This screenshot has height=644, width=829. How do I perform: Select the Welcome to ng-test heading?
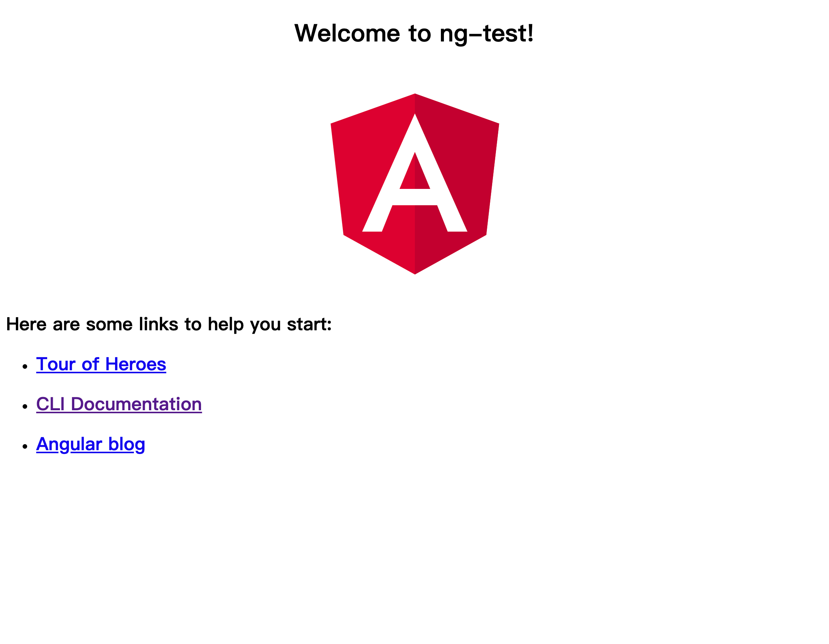pyautogui.click(x=414, y=34)
